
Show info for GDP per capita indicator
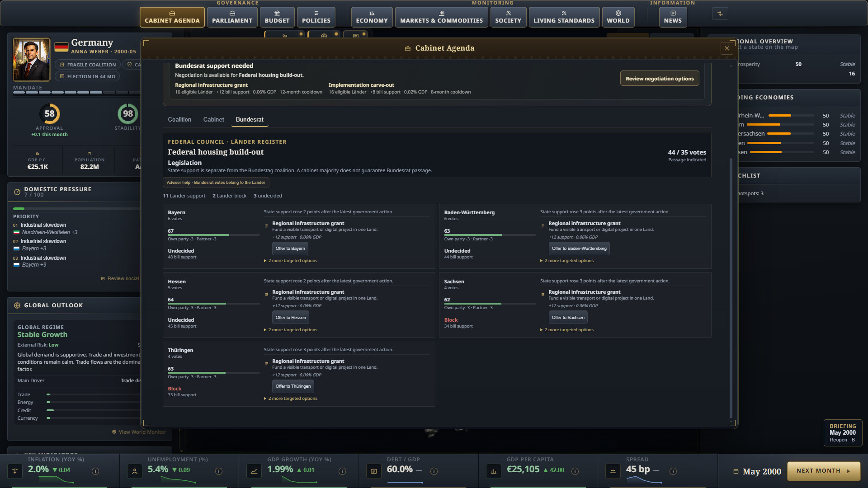575,471
